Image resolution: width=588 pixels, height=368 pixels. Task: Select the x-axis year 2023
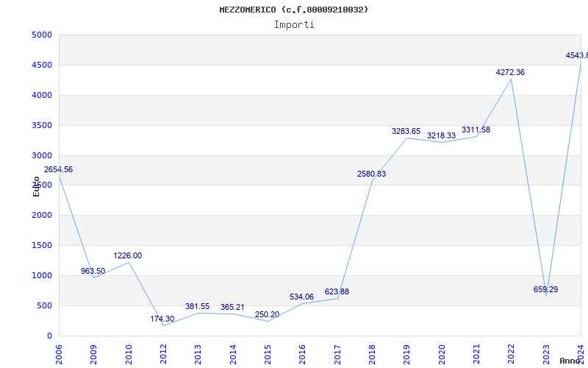coord(546,355)
